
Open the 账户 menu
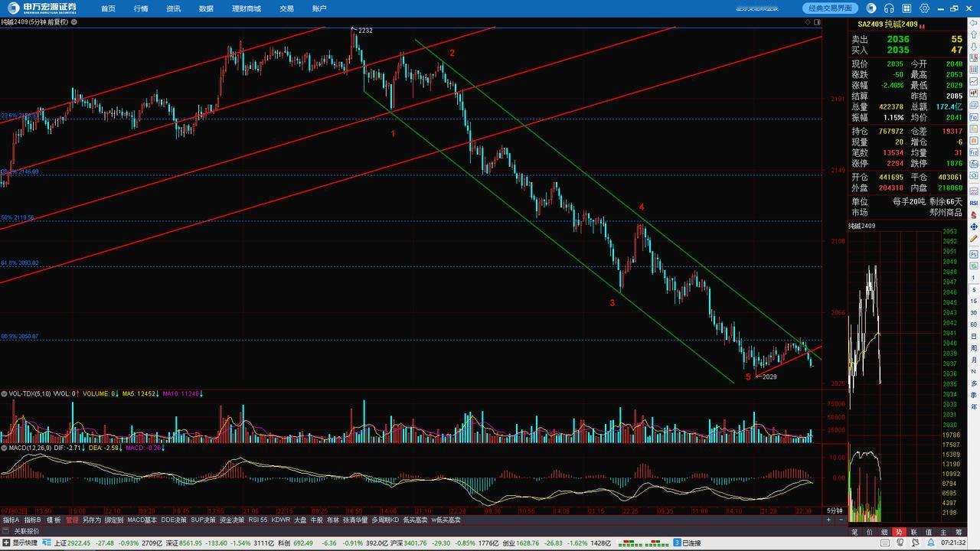click(319, 8)
